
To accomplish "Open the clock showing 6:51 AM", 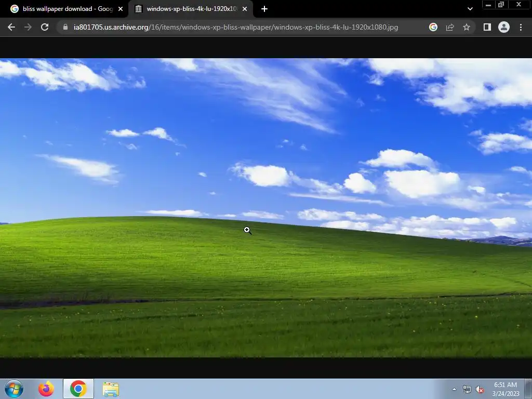I will coord(506,389).
